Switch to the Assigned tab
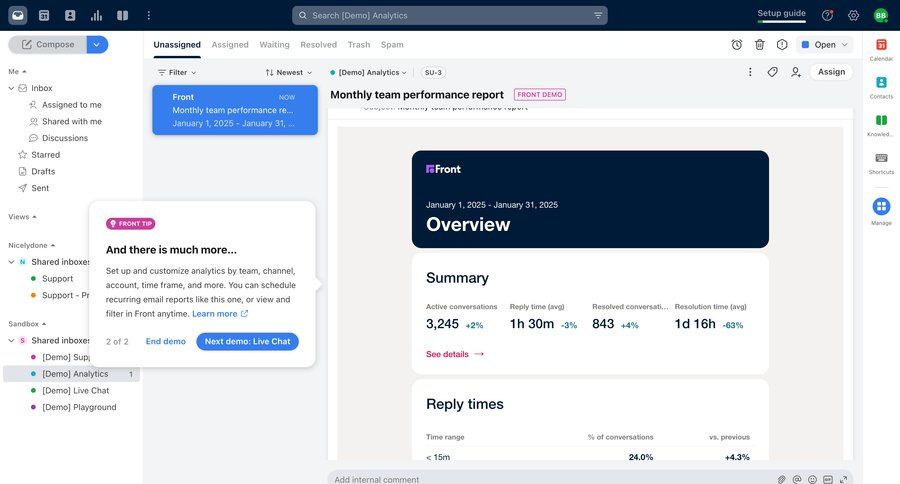 pyautogui.click(x=230, y=45)
